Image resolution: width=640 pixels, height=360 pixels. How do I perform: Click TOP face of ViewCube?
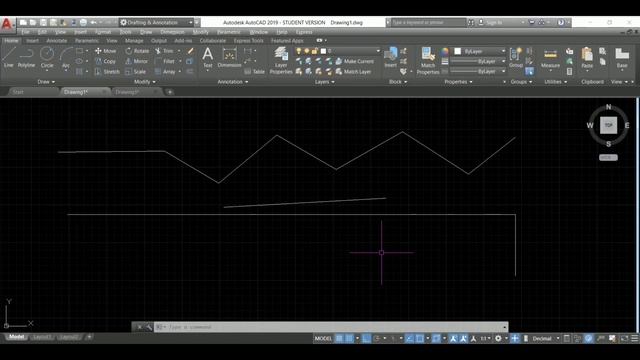pyautogui.click(x=608, y=125)
